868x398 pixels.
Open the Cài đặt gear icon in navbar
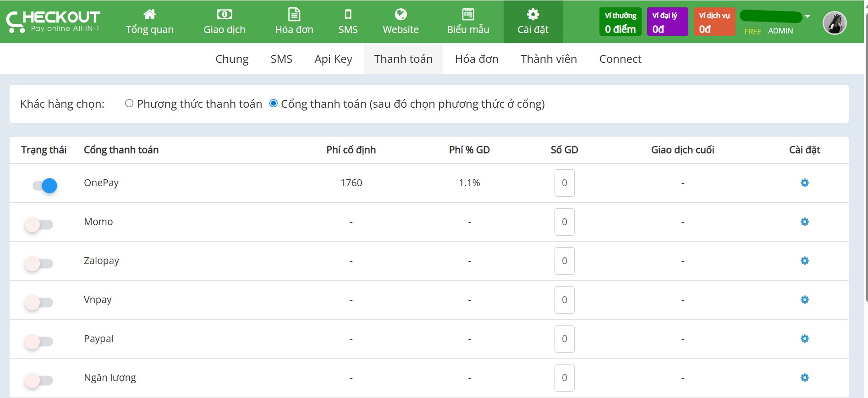(533, 14)
